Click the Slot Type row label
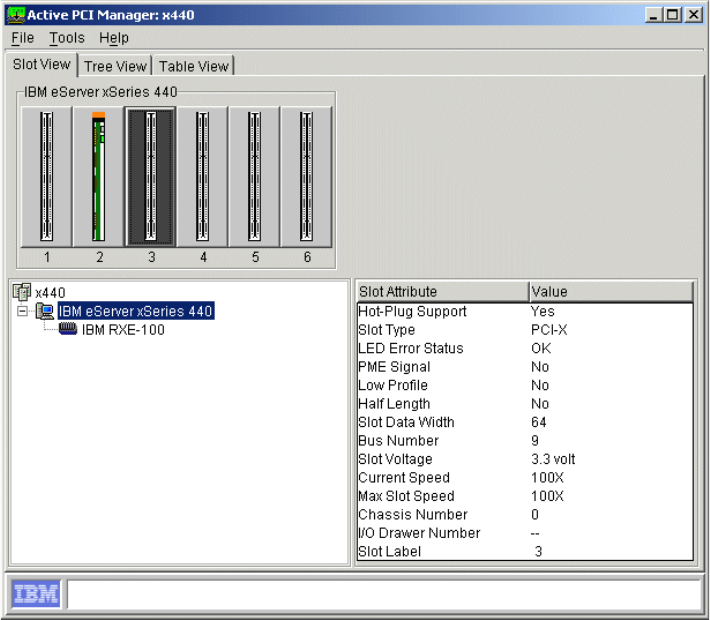 (x=386, y=330)
